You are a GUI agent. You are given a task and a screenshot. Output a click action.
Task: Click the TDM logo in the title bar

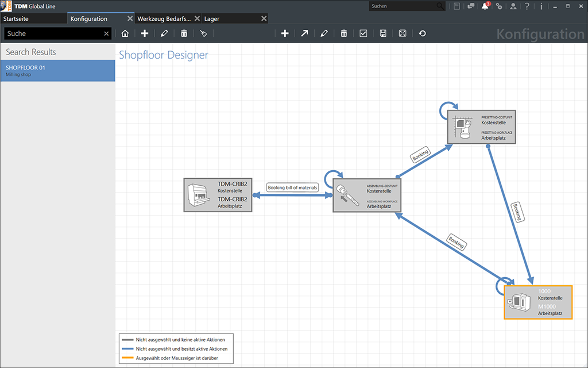click(6, 6)
